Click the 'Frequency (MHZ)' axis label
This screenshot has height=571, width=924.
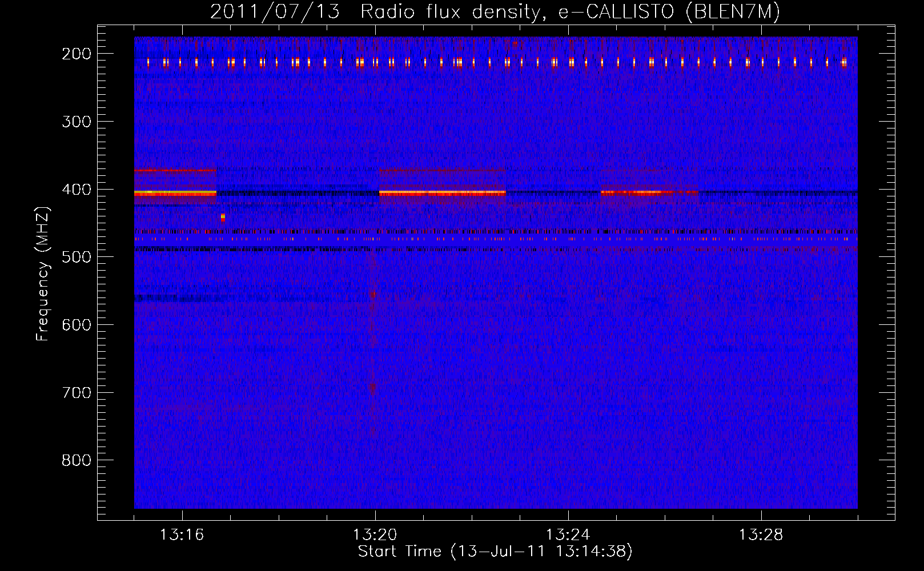pos(43,274)
